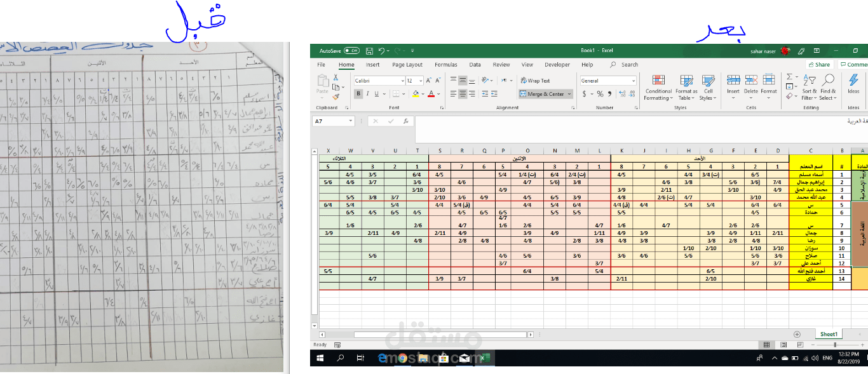Open the General number format dropdown

click(x=634, y=81)
